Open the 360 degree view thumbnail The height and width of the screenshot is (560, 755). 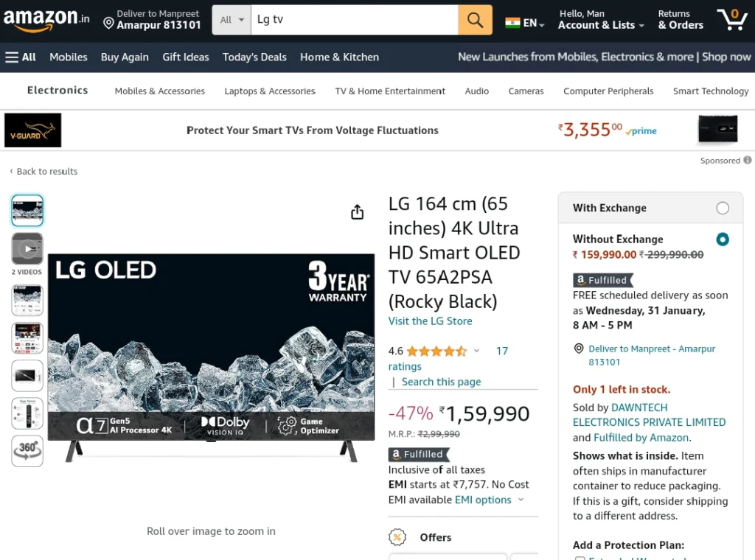pos(27,451)
